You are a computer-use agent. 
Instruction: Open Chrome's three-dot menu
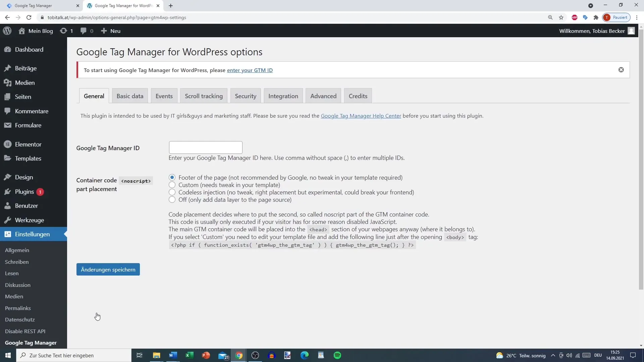click(x=637, y=17)
